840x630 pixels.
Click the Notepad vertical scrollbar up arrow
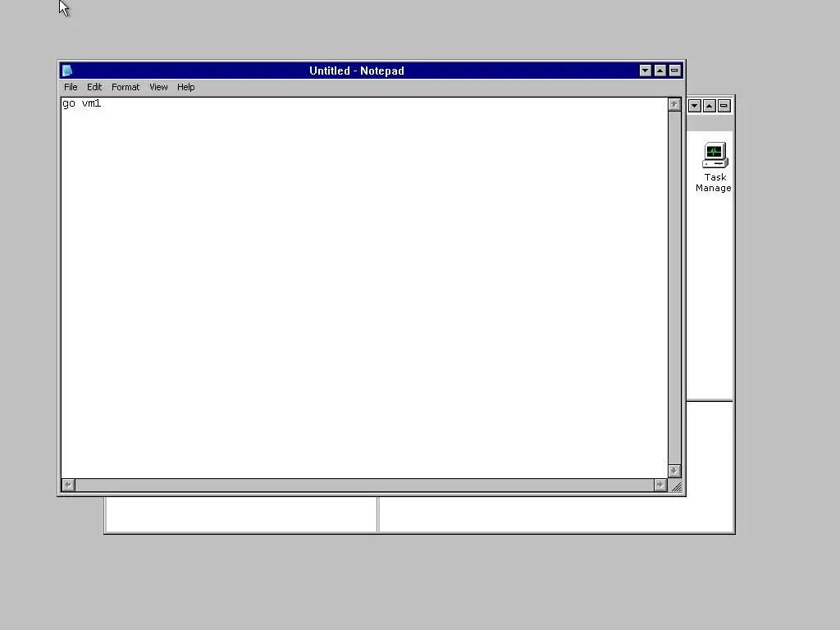[x=674, y=104]
